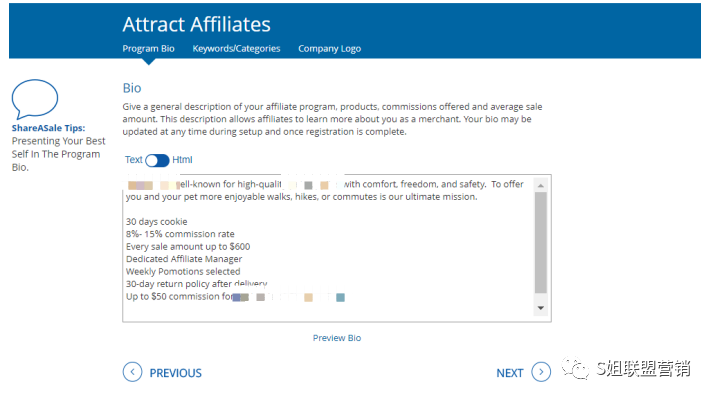Open the Program Bio tab
This screenshot has width=713, height=400.
[148, 48]
